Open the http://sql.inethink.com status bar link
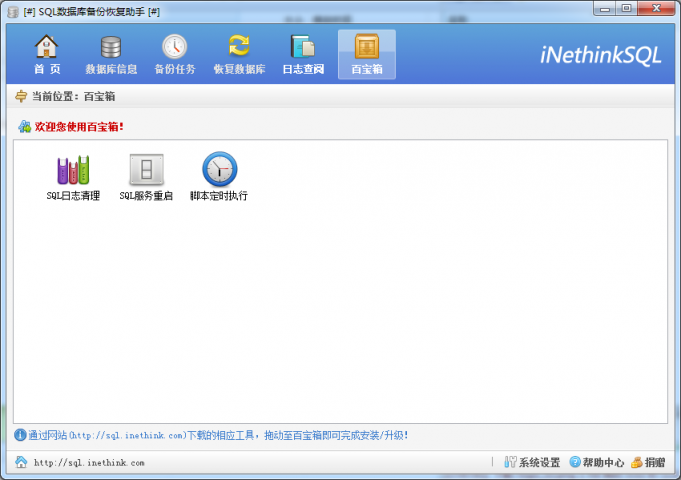681x480 pixels. (x=88, y=463)
